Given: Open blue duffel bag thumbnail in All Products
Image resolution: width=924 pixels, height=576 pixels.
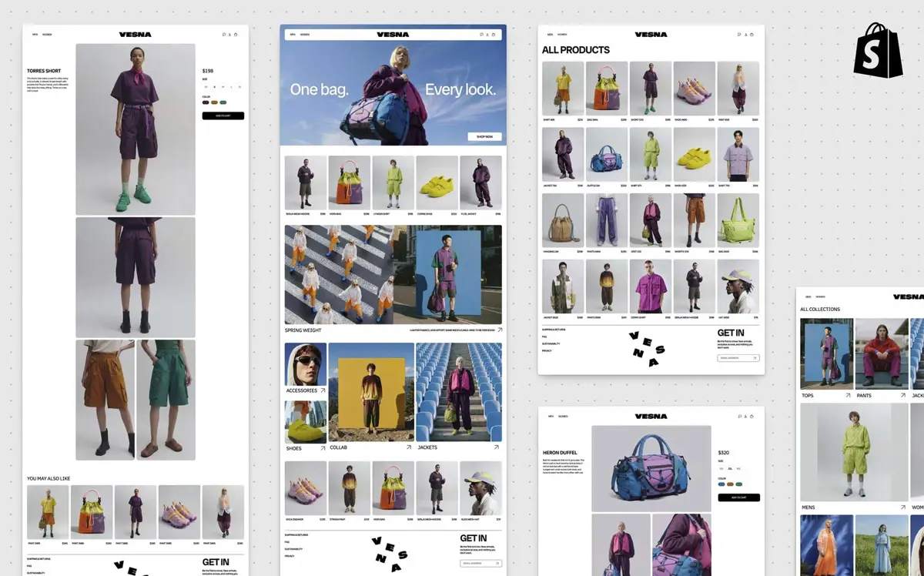Looking at the screenshot, I should tap(607, 155).
